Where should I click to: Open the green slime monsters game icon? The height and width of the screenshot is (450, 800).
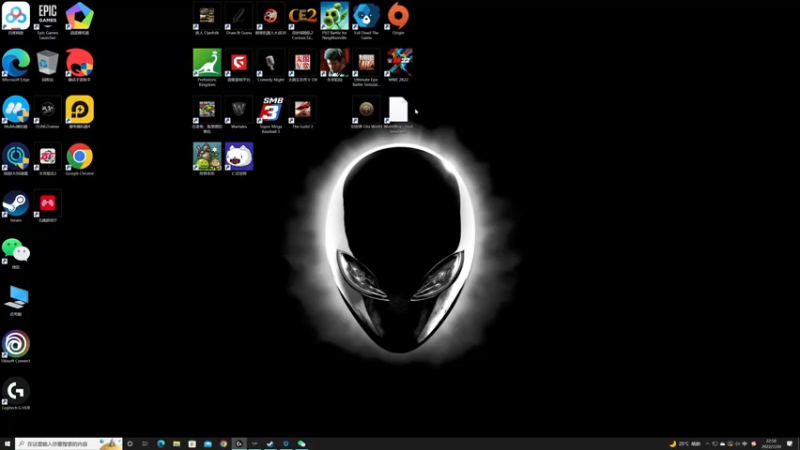click(207, 159)
